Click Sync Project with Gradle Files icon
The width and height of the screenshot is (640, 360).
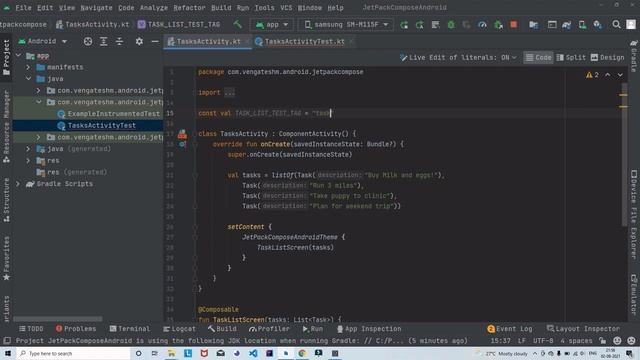(x=567, y=25)
